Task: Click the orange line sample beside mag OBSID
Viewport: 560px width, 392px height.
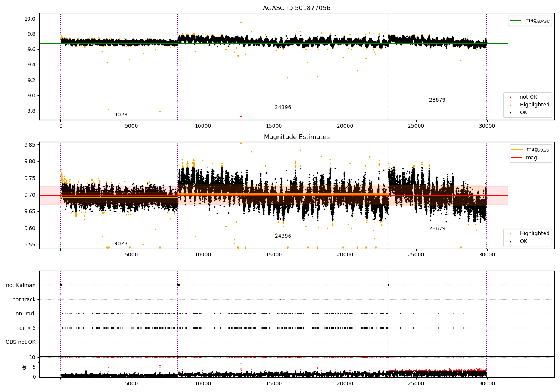Action: click(x=517, y=149)
